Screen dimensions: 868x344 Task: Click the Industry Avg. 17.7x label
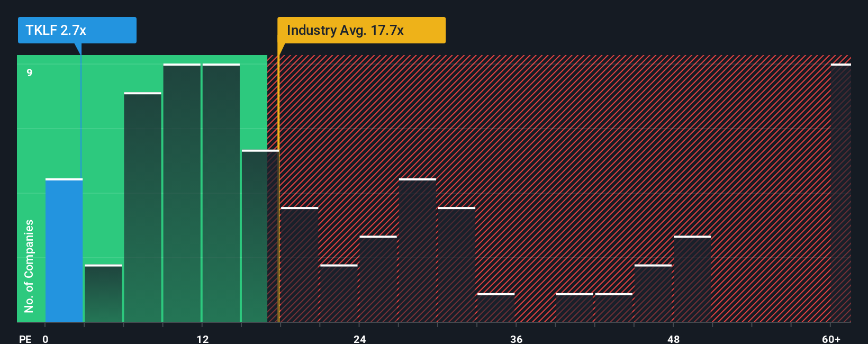(361, 30)
